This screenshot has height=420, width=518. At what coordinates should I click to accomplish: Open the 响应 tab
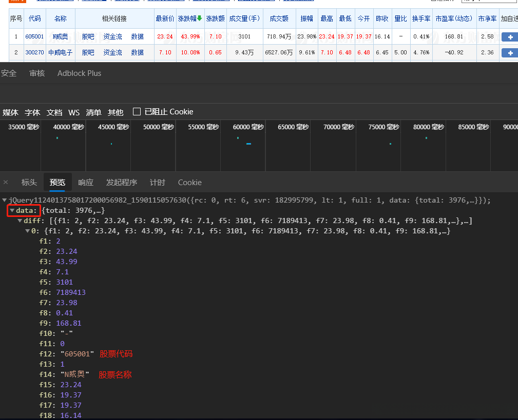(86, 182)
